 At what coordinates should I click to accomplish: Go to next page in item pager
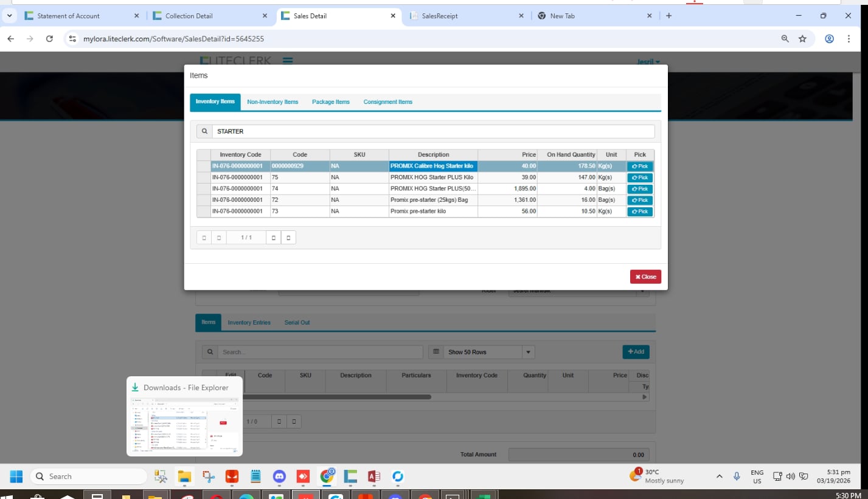(x=274, y=238)
